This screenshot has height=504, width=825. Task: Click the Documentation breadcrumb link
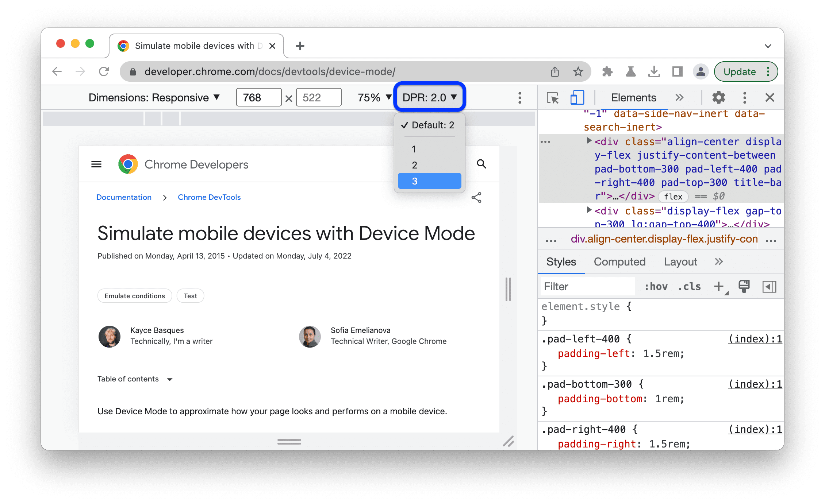pyautogui.click(x=123, y=197)
